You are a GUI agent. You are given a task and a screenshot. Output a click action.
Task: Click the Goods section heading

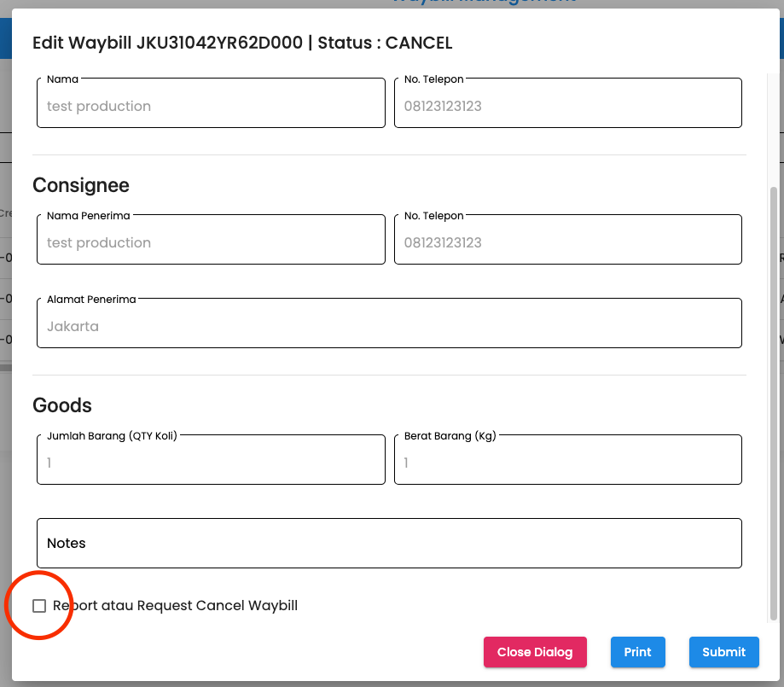tap(62, 405)
